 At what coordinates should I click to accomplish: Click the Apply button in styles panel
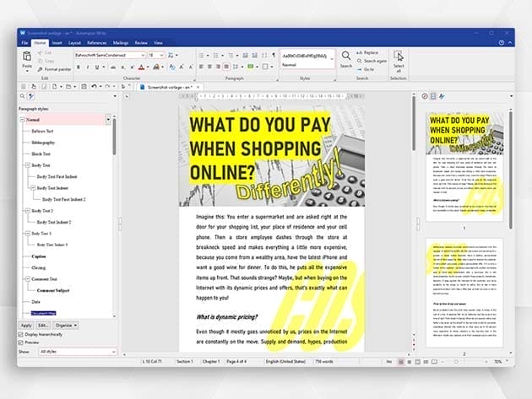tap(25, 325)
